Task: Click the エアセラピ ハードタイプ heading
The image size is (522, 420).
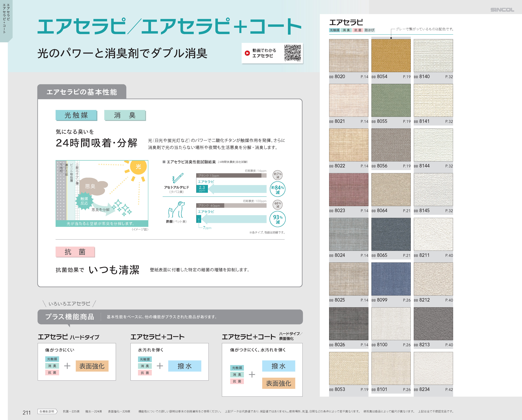Action: click(x=68, y=337)
